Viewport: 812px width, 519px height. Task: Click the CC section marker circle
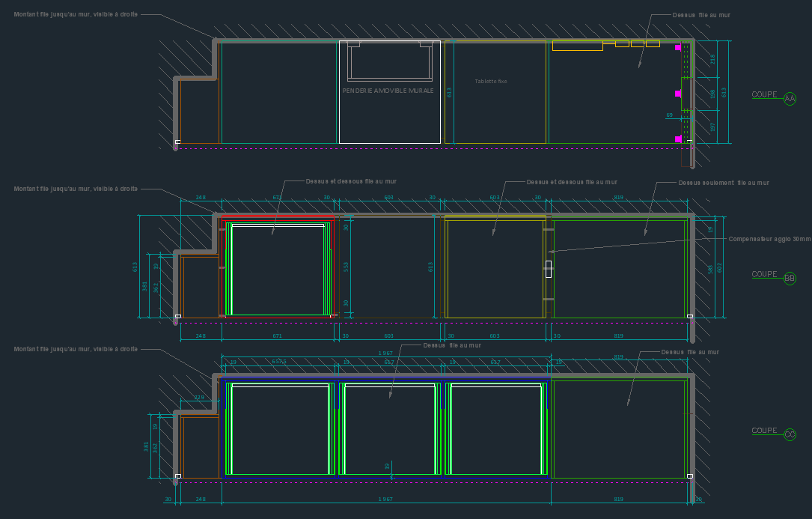coord(790,434)
